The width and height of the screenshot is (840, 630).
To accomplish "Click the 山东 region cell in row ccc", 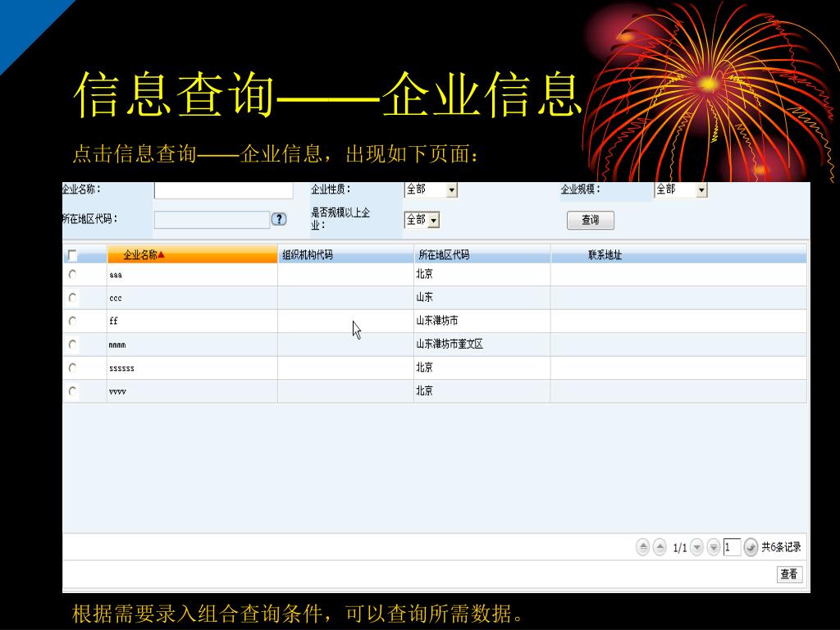I will (482, 298).
